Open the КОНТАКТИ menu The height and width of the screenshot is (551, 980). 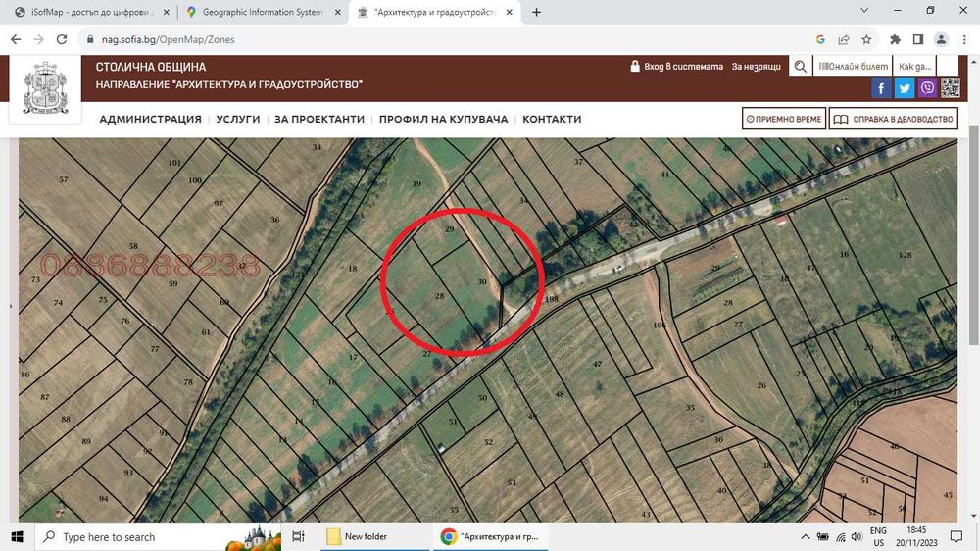click(x=552, y=119)
